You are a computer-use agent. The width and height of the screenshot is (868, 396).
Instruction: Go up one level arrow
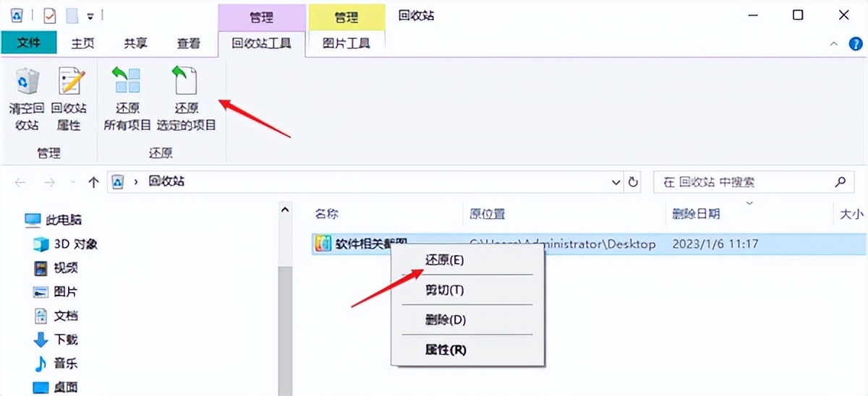tap(93, 182)
